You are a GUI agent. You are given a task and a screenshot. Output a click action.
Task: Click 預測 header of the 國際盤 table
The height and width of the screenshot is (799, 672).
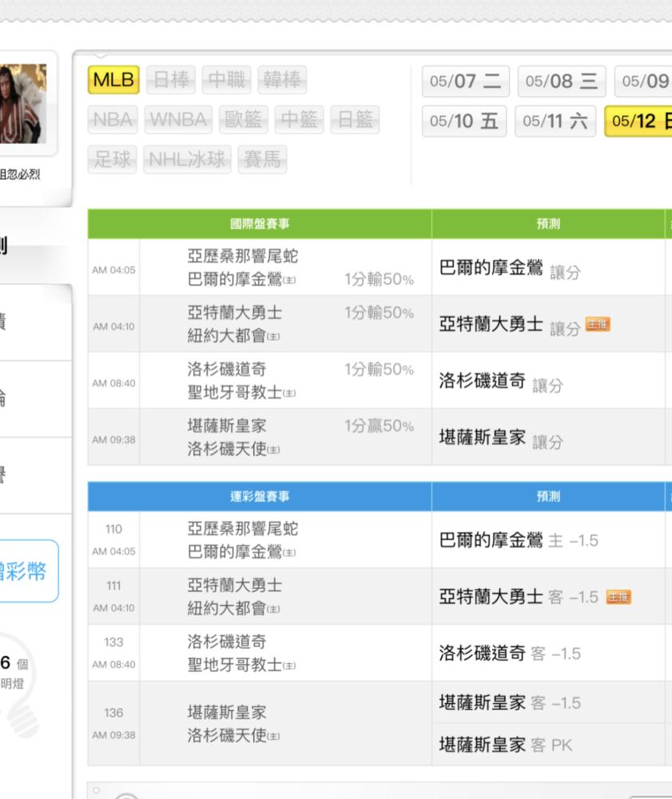click(x=548, y=224)
